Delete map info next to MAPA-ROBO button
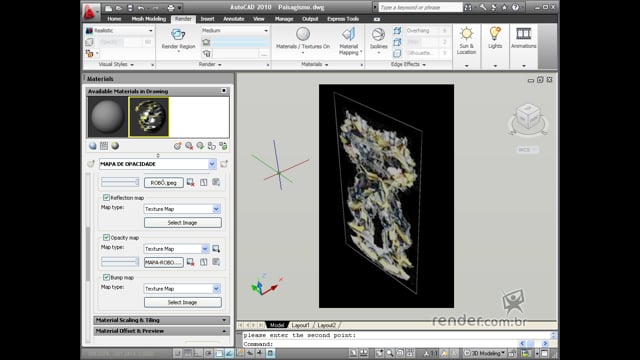The width and height of the screenshot is (640, 360). pos(191,262)
